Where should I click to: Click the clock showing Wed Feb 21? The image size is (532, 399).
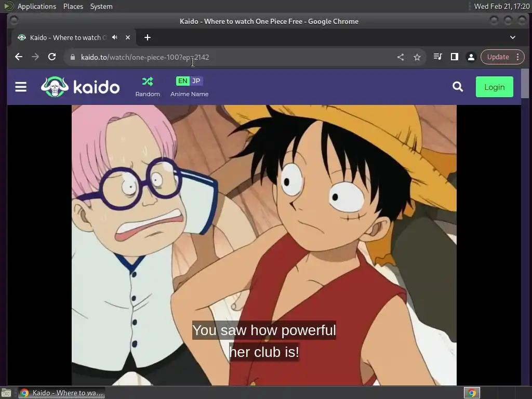(501, 6)
